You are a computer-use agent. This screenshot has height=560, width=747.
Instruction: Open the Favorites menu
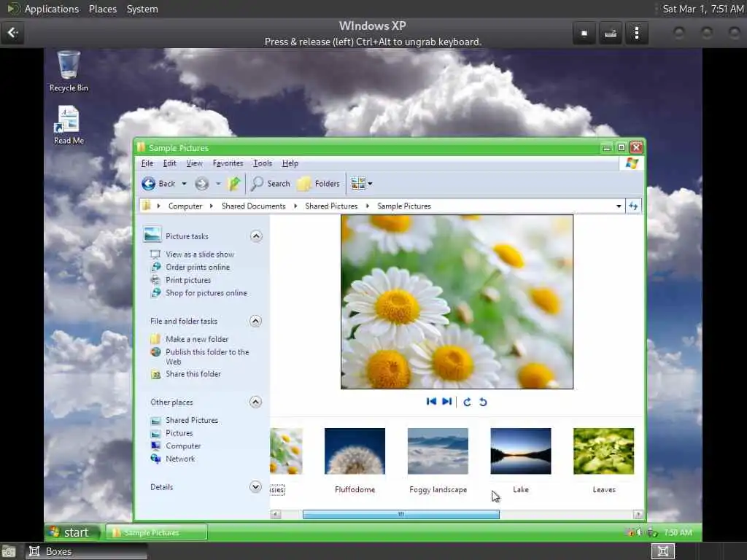coord(228,163)
